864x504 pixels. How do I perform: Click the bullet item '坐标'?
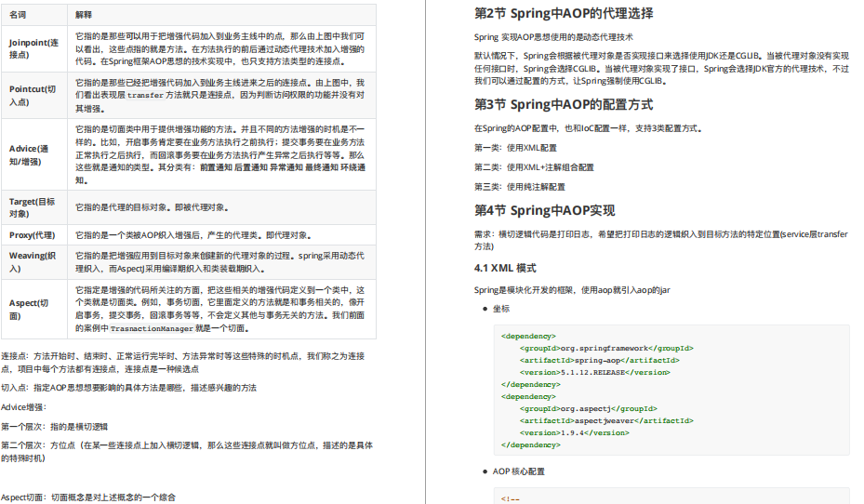[x=501, y=309]
